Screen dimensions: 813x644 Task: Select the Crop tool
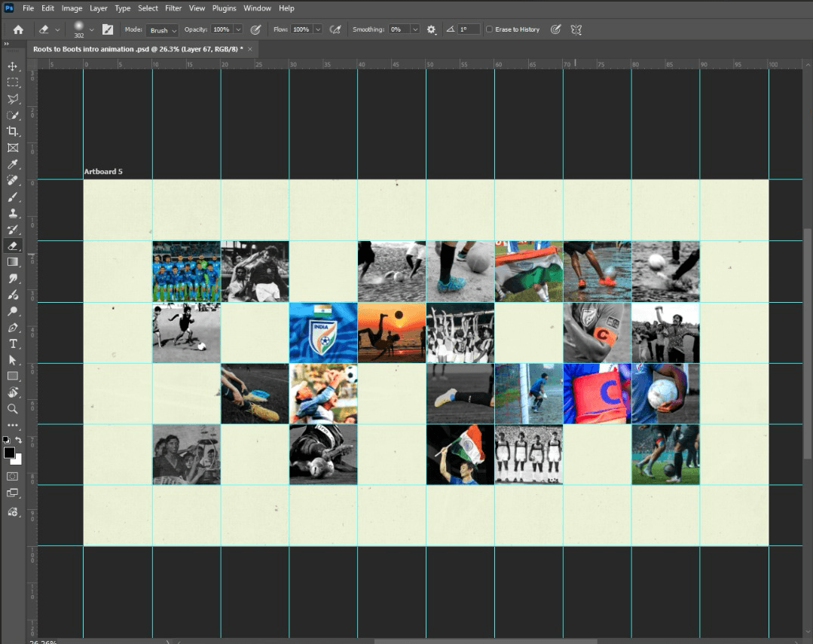(x=13, y=131)
